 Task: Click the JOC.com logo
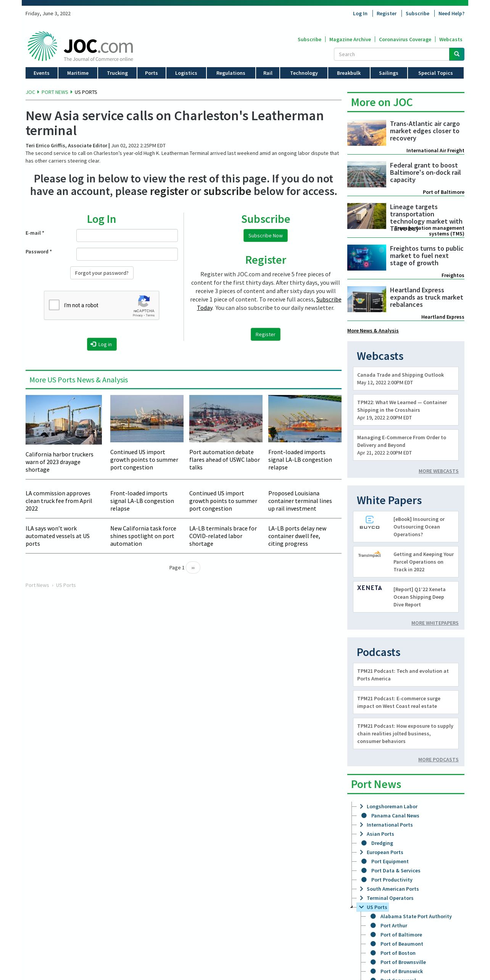point(80,46)
